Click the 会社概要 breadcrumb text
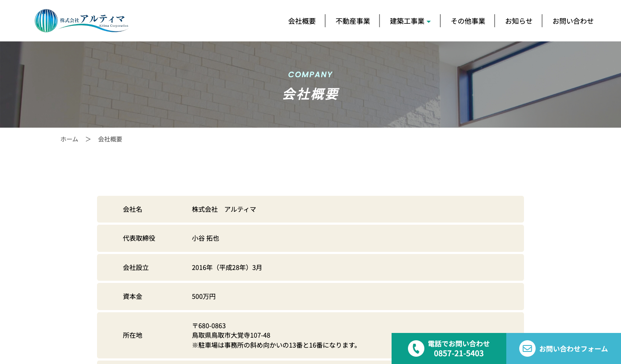 [x=110, y=139]
